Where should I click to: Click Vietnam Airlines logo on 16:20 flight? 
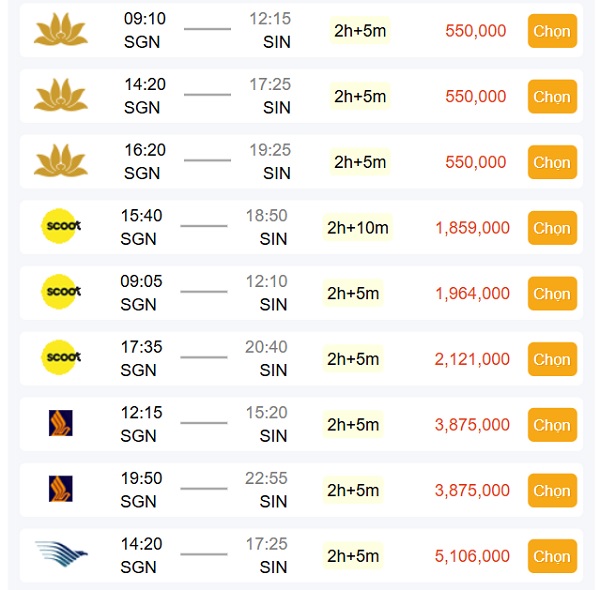[x=61, y=161]
